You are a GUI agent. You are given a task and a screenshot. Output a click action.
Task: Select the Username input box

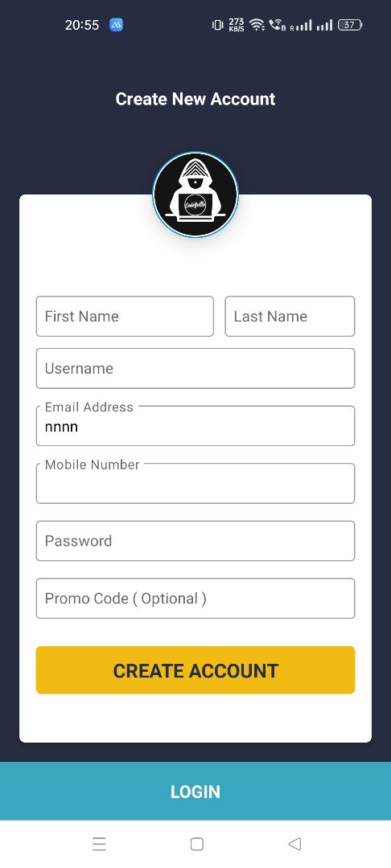[x=195, y=368]
